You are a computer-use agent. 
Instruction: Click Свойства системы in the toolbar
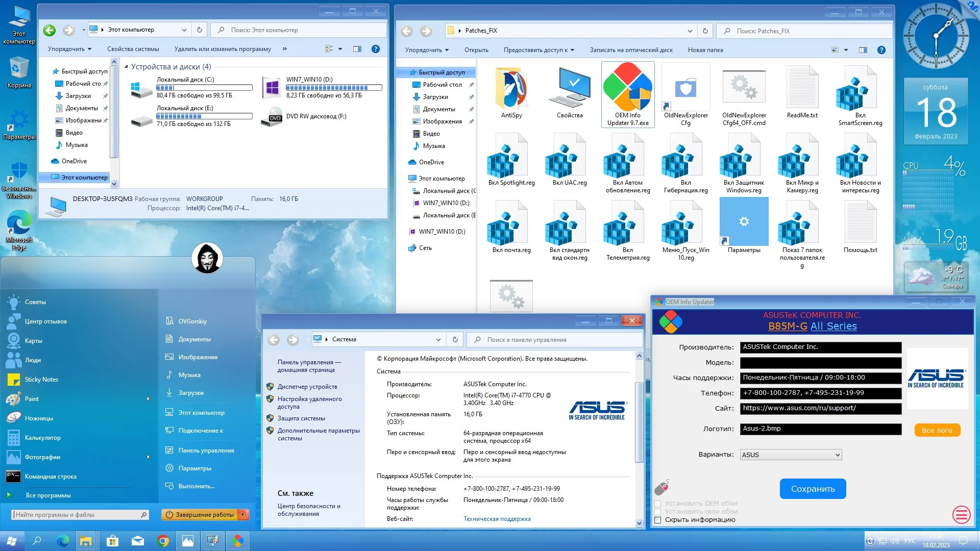click(x=133, y=49)
